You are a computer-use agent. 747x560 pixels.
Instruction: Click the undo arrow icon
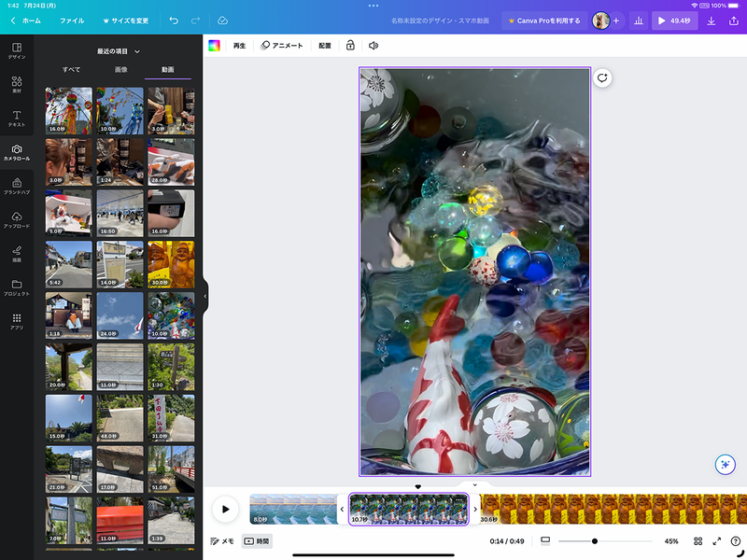(174, 20)
